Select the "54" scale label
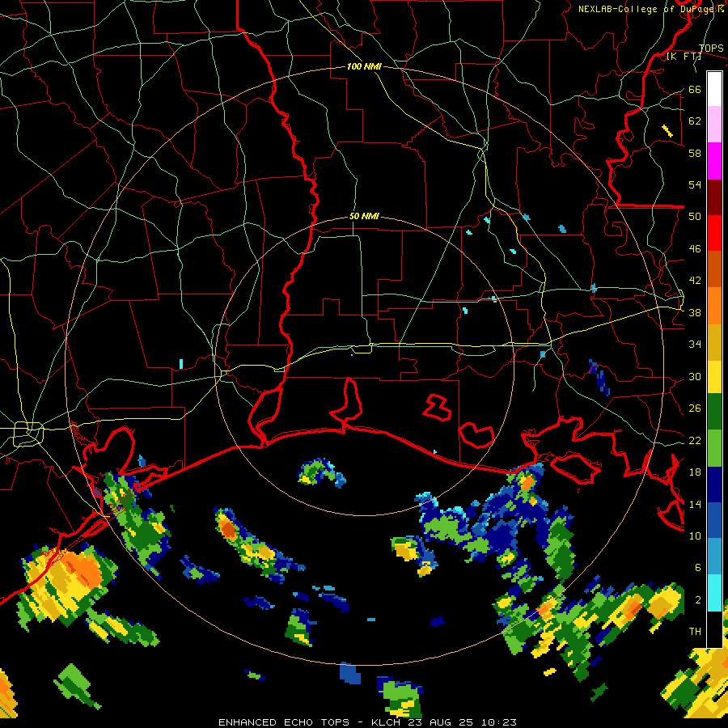Viewport: 728px width, 728px height. click(x=695, y=184)
